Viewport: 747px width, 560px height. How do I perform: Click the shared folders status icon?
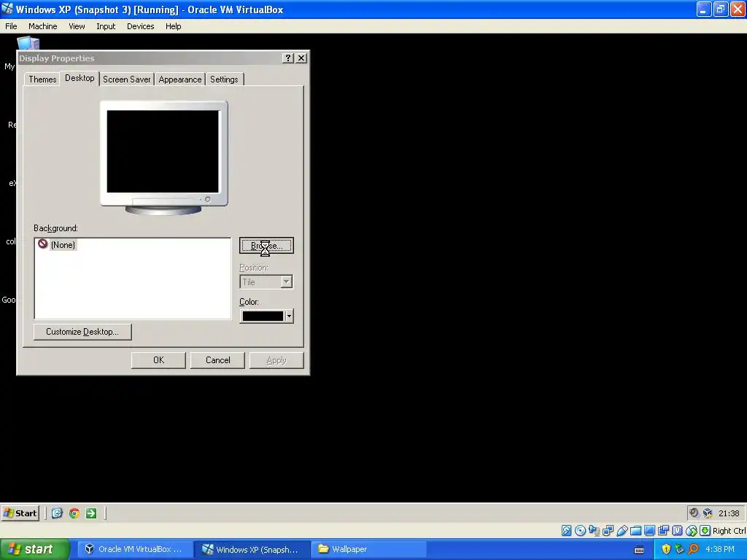click(635, 531)
